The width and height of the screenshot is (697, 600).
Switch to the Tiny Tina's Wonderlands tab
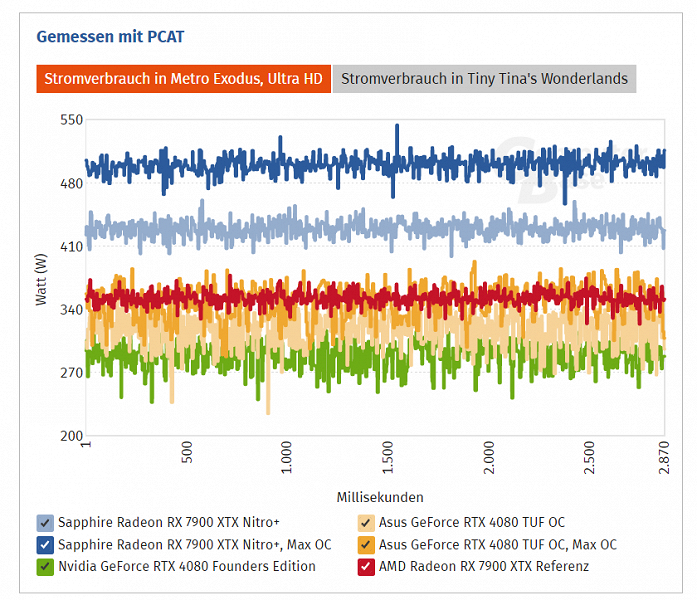click(x=484, y=79)
